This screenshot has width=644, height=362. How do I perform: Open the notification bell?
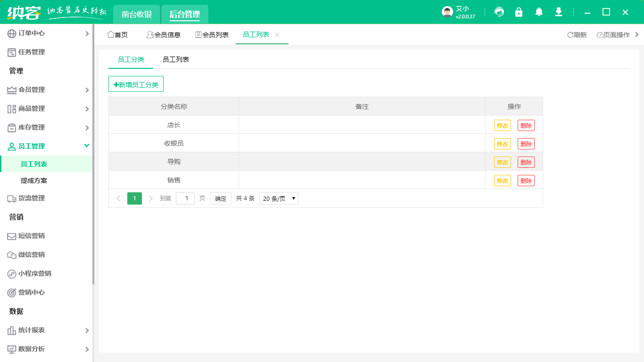[539, 12]
